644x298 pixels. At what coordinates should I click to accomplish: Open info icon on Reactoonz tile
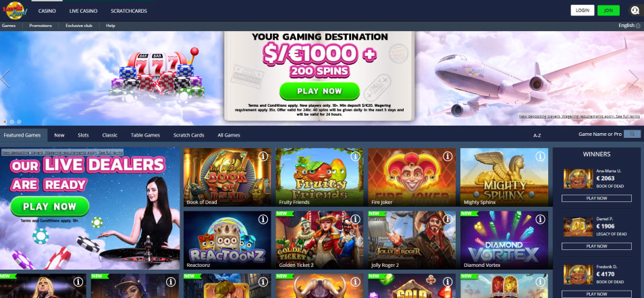point(263,220)
